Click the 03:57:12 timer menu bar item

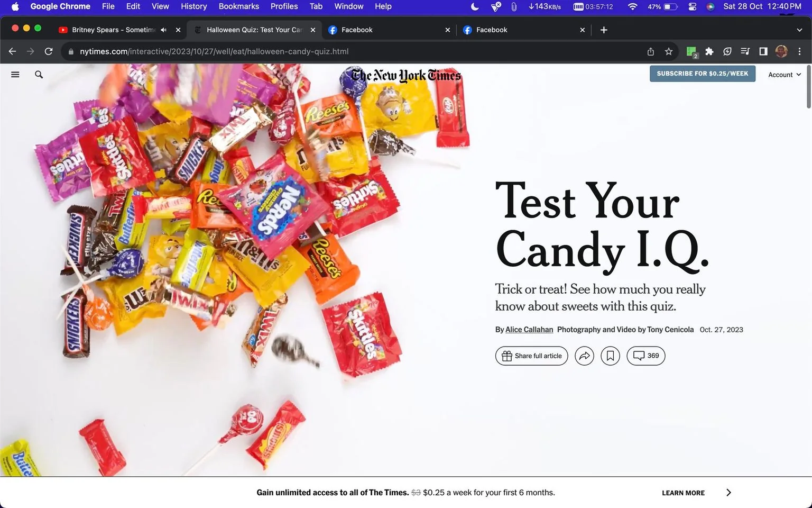593,6
